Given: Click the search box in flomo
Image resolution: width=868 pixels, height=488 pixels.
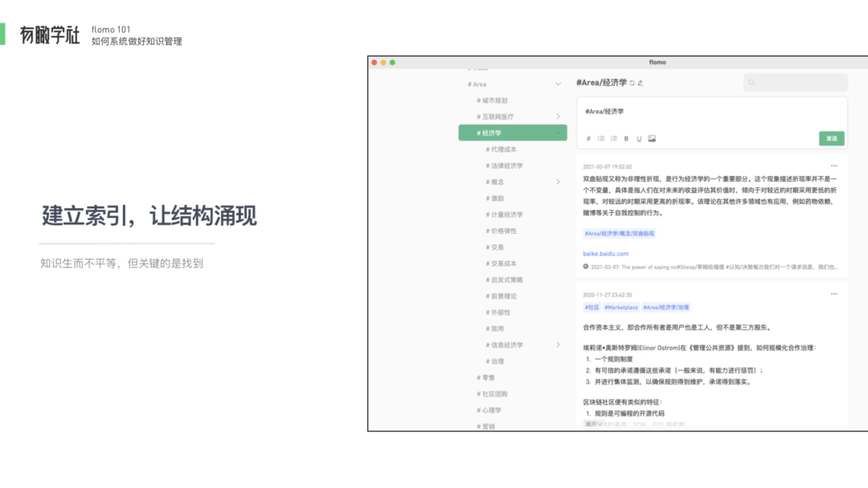Looking at the screenshot, I should (x=796, y=83).
